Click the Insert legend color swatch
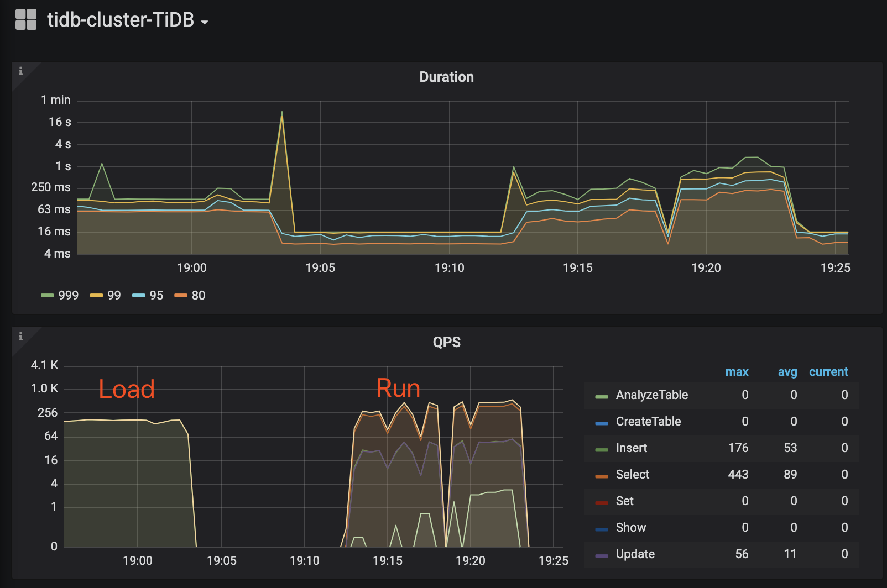 point(602,450)
